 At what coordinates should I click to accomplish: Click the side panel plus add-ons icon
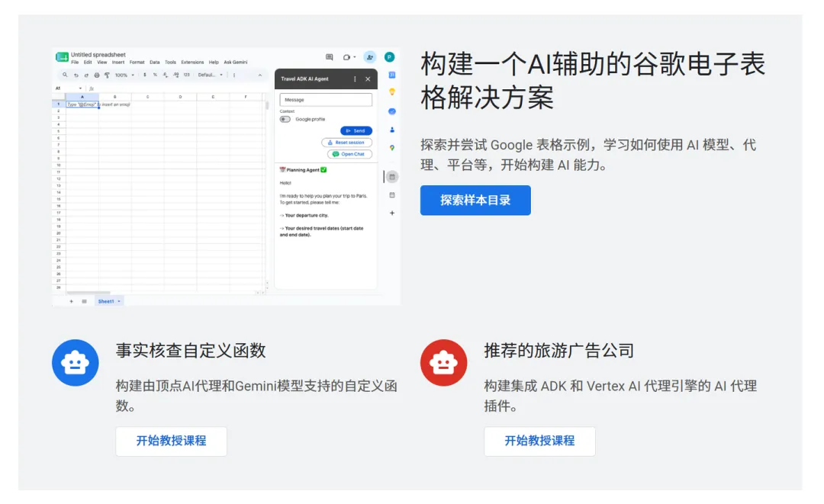(x=392, y=213)
